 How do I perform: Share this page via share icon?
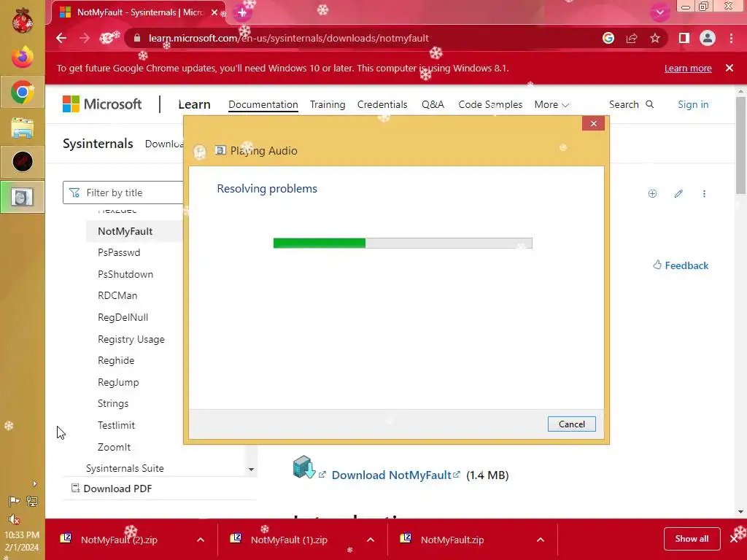632,38
